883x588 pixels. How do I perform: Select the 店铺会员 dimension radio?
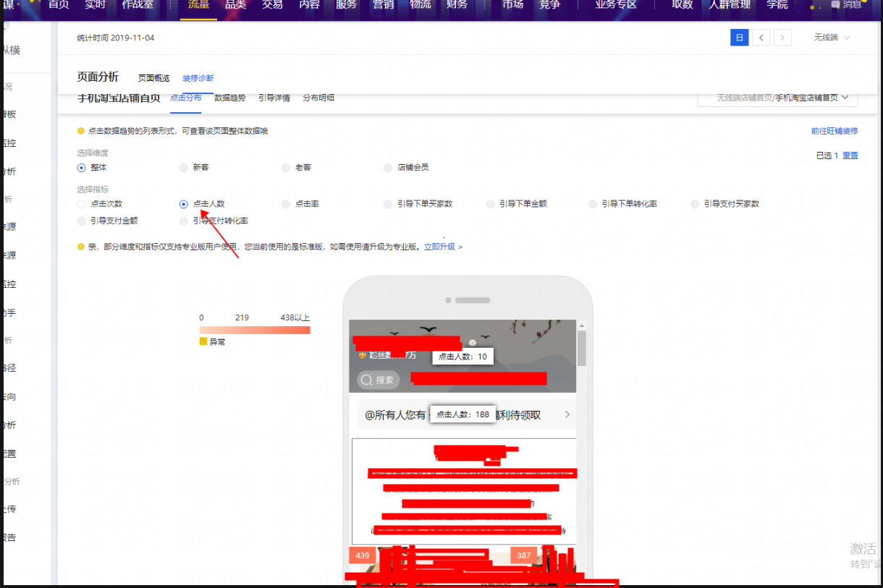tap(389, 167)
